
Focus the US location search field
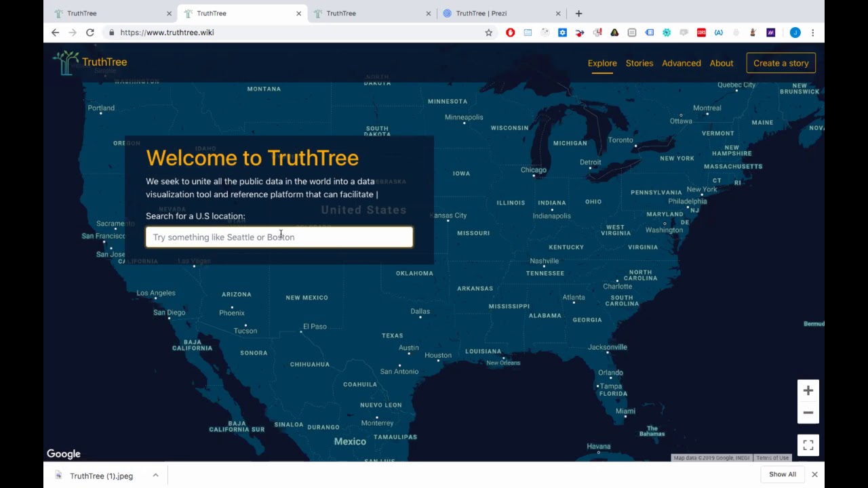click(x=279, y=237)
